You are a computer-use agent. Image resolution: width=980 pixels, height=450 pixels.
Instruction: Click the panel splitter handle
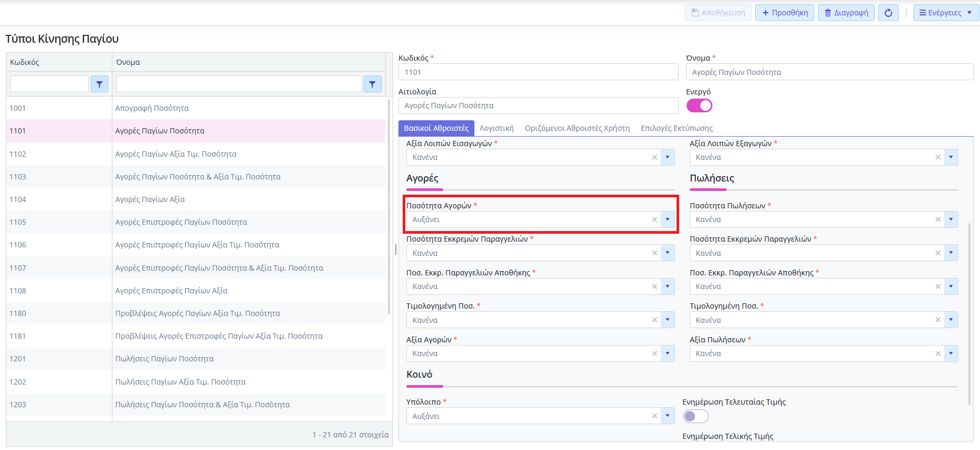coord(396,250)
